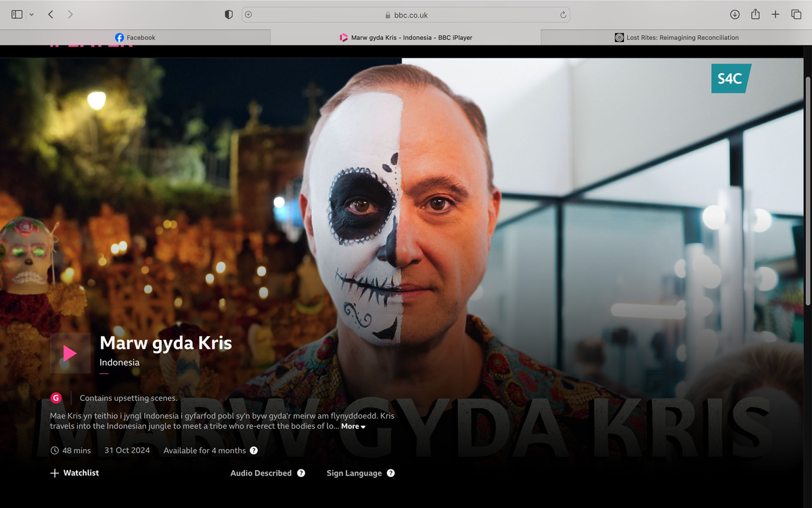
Task: Play the Marw gyda Kris episode
Action: tap(70, 353)
